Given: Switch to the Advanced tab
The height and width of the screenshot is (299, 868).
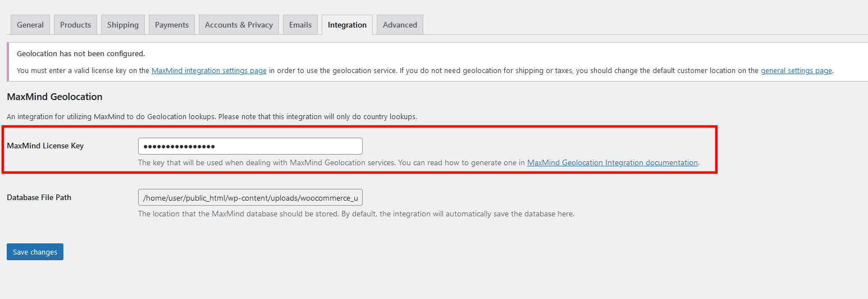Looking at the screenshot, I should [400, 25].
